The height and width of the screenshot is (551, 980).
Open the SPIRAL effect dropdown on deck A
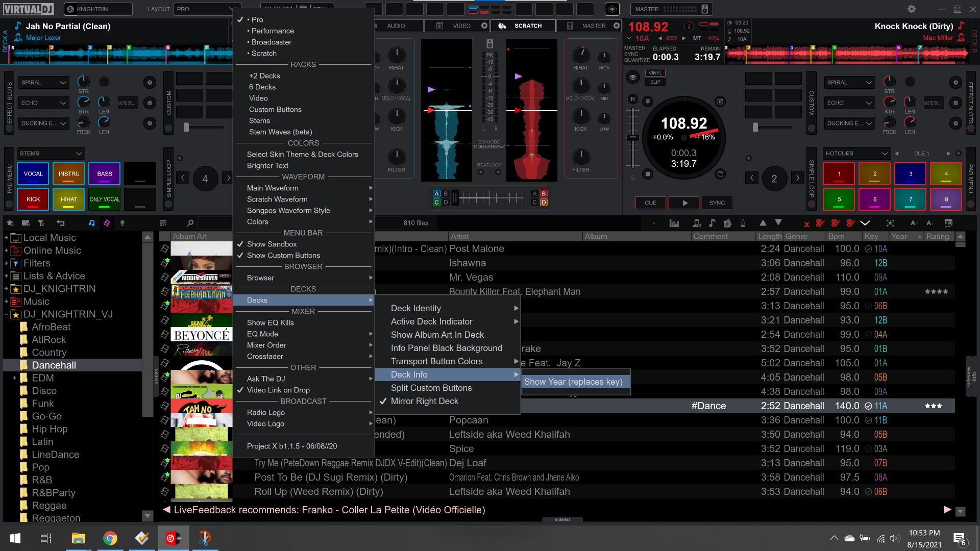click(43, 82)
